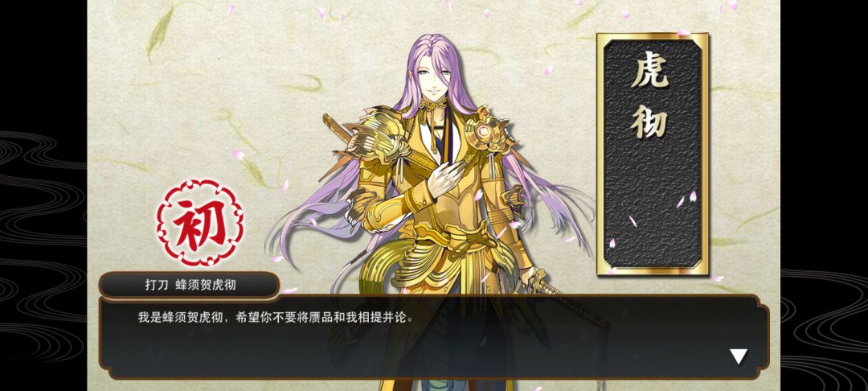Click the dialogue line starting 我是蜂须贺虎彻
This screenshot has height=391, width=868.
[x=275, y=318]
